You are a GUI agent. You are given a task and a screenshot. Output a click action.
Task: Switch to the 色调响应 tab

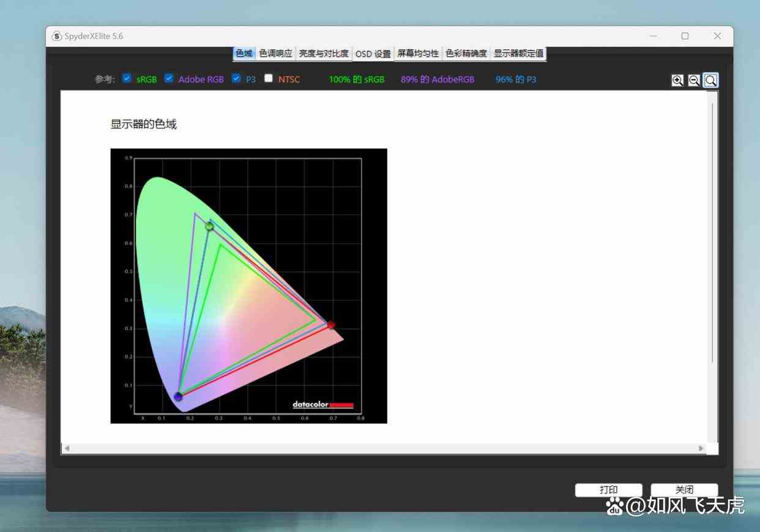[x=275, y=53]
